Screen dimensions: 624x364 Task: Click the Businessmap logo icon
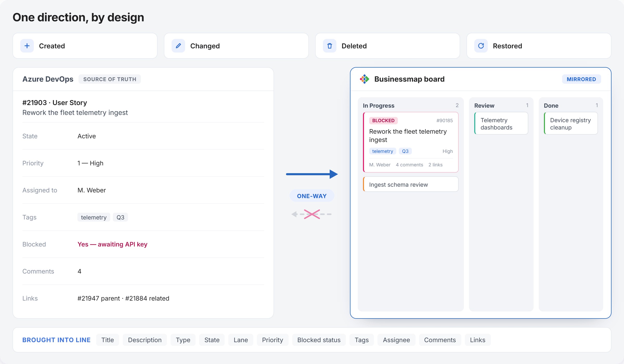(365, 79)
